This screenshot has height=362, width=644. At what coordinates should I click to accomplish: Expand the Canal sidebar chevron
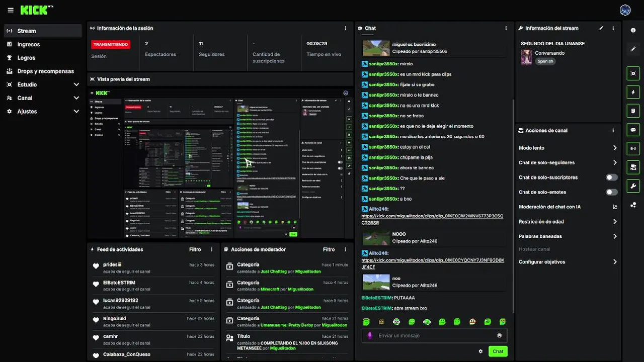[x=76, y=98]
